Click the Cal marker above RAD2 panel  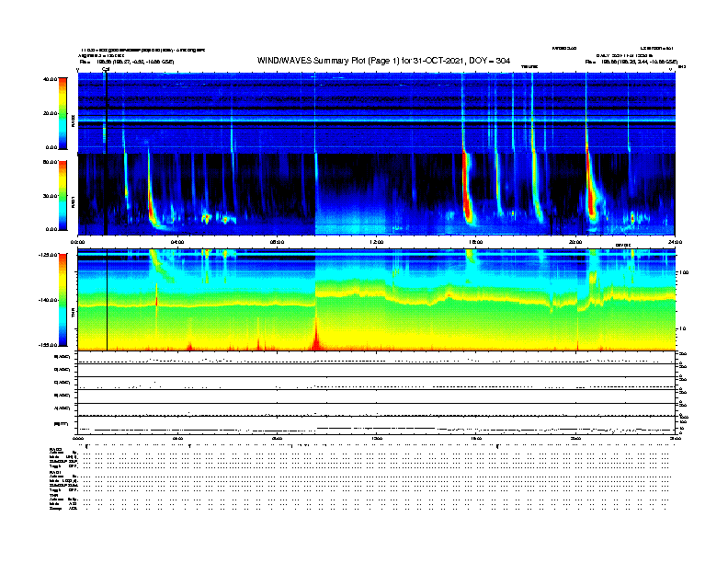[106, 68]
